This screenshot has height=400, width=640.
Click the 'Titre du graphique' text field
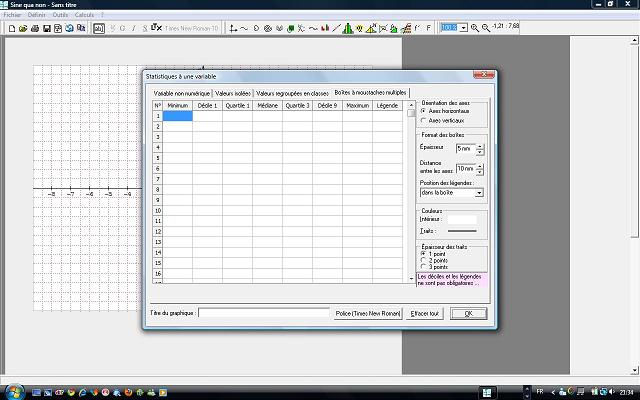264,313
